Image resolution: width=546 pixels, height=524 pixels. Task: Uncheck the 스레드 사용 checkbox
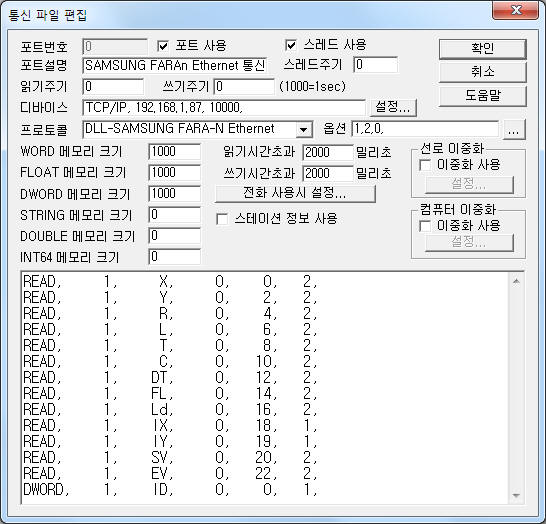coord(291,45)
